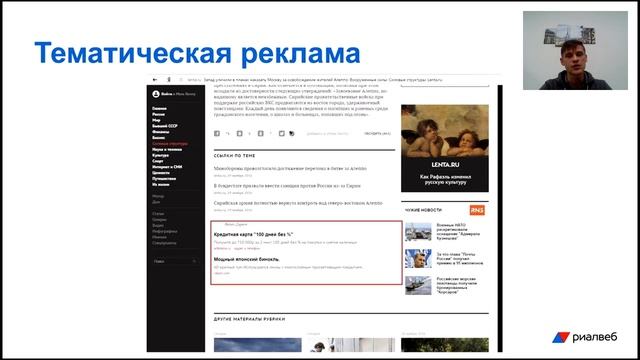Open the Культура sidebar section

[x=160, y=155]
